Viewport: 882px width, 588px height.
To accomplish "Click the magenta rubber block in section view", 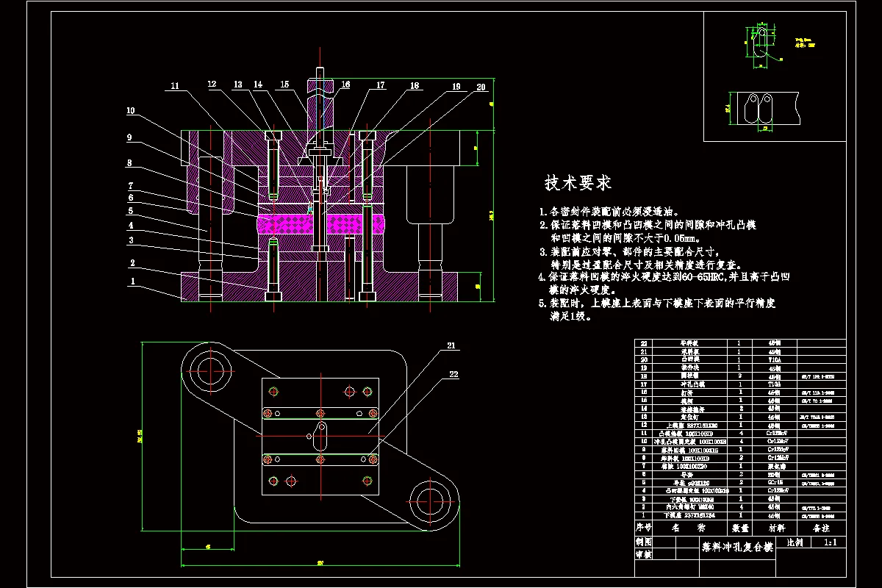I will point(320,223).
